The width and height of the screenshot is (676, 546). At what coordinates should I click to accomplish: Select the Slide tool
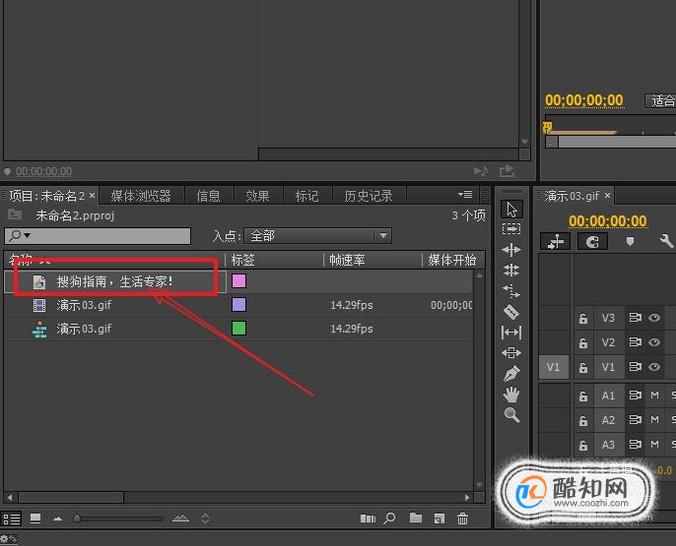[511, 353]
